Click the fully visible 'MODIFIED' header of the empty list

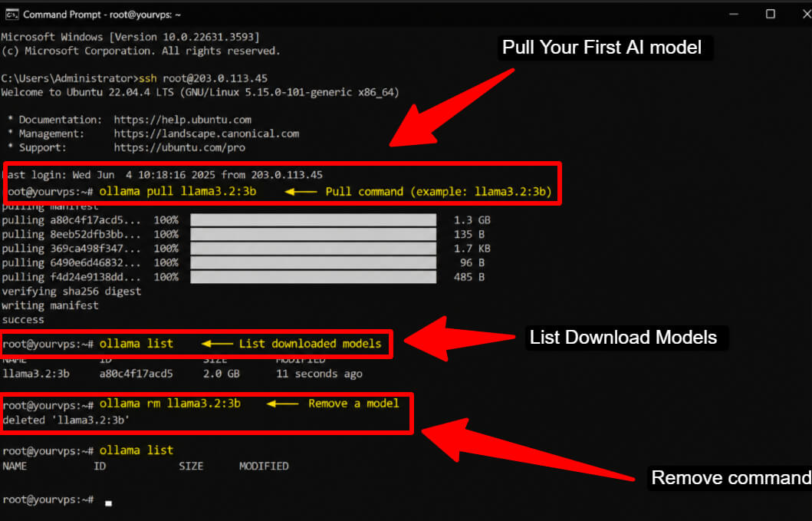pos(264,466)
